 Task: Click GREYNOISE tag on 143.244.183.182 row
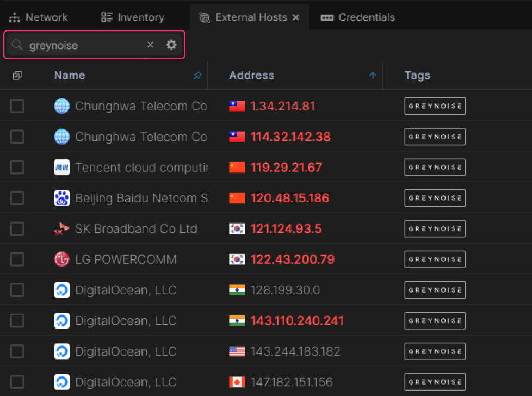435,351
